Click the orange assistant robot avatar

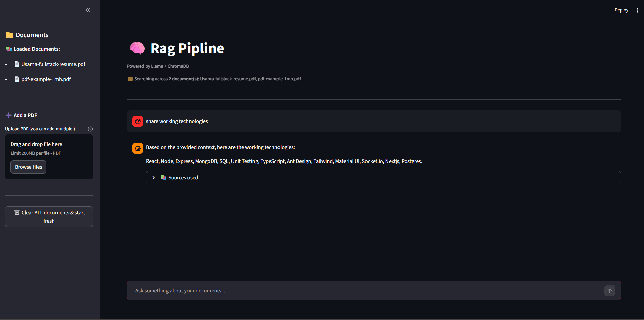[x=138, y=148]
